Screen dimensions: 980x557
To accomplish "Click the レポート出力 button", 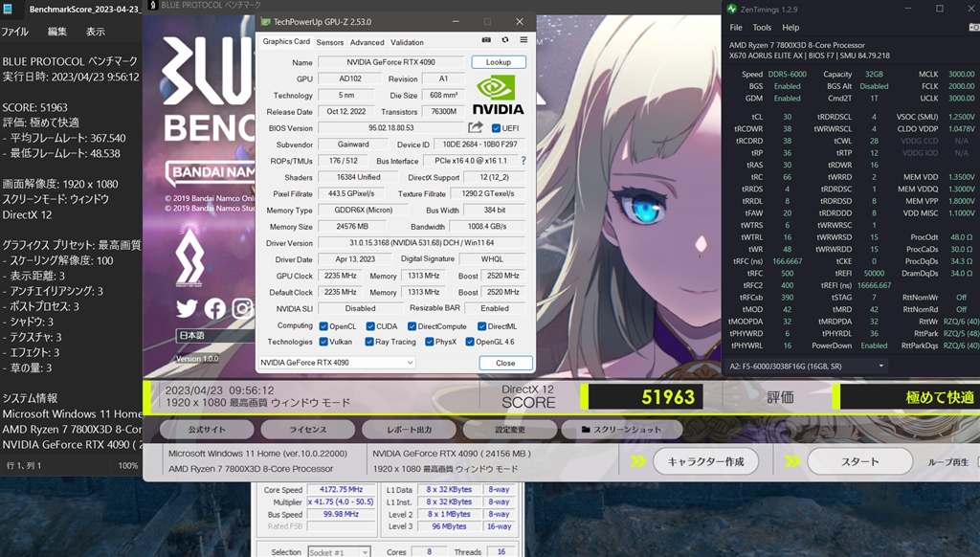I will click(409, 430).
